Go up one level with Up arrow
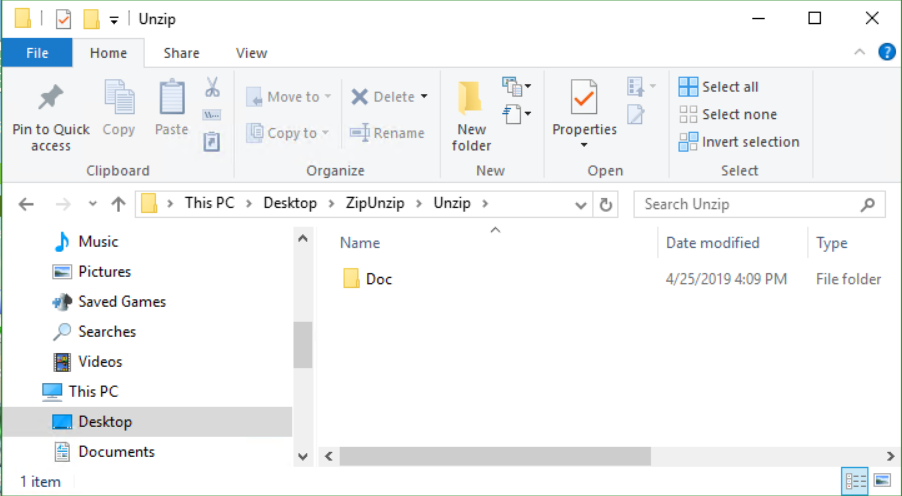The height and width of the screenshot is (496, 902). tap(118, 204)
